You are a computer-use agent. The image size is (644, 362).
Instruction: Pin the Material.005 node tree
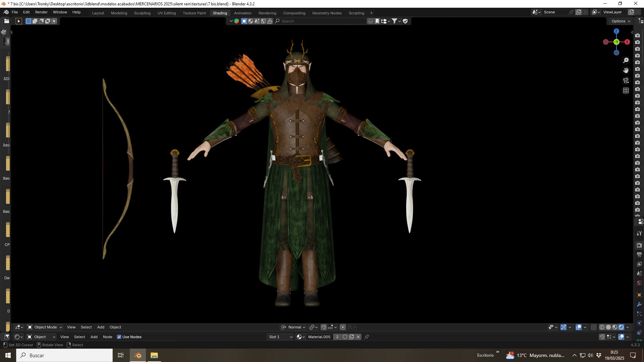coord(367,337)
